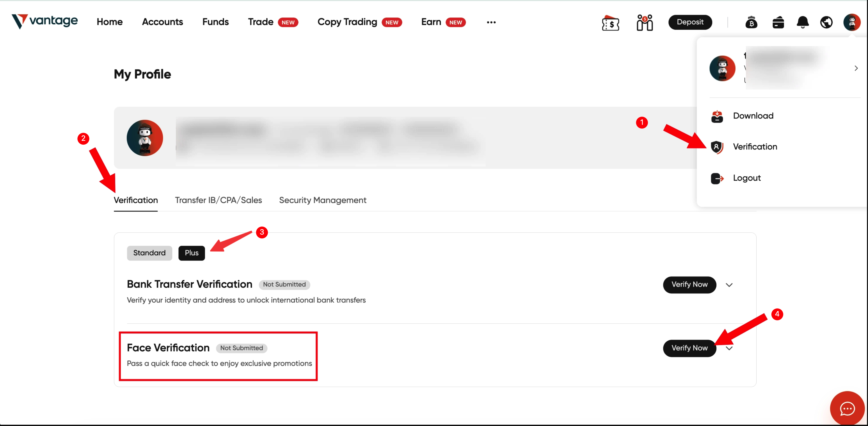Screen dimensions: 868x426
Task: Click the Verification shield icon
Action: coord(717,147)
